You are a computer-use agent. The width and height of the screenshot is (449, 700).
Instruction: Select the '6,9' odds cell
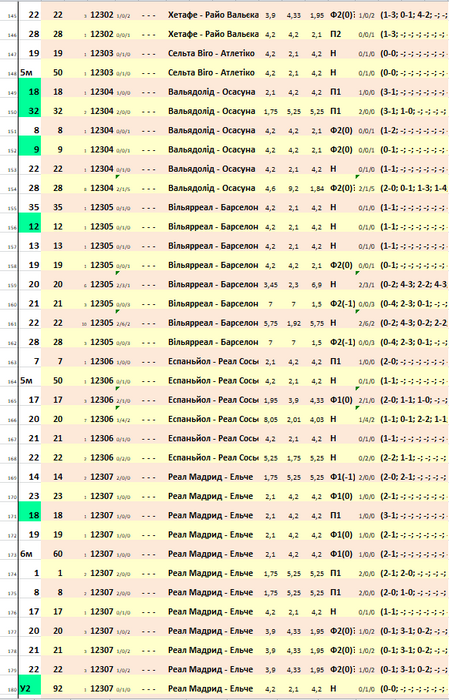[317, 284]
